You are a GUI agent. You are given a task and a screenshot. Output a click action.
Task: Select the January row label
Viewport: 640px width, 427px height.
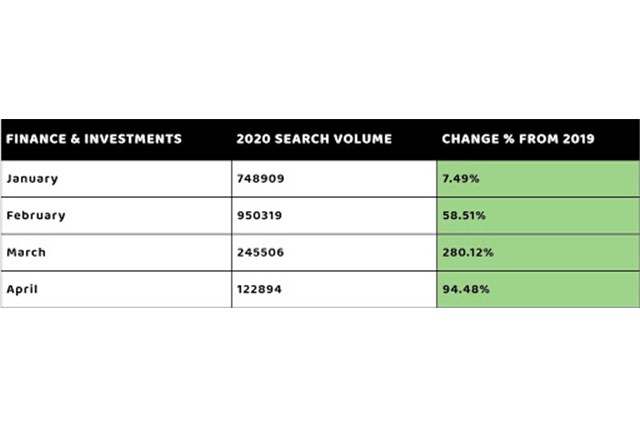coord(32,177)
